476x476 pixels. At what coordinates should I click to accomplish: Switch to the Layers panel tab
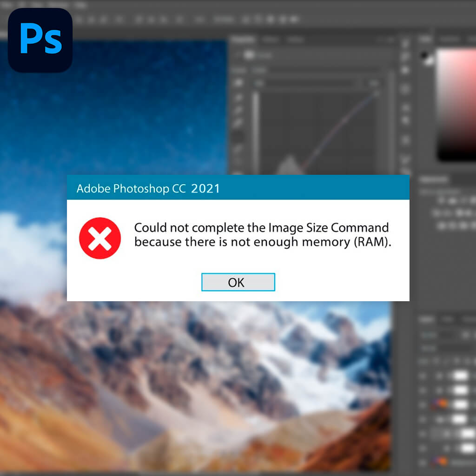pyautogui.click(x=426, y=319)
